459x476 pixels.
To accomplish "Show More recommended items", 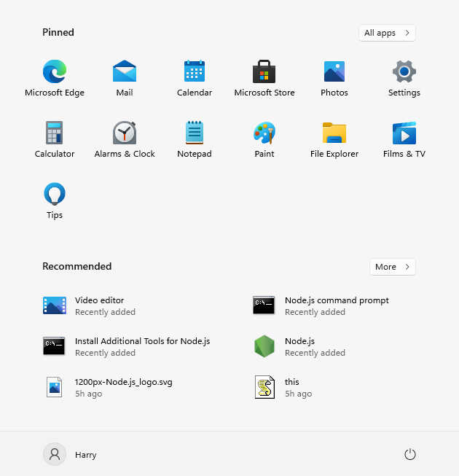I will point(392,267).
